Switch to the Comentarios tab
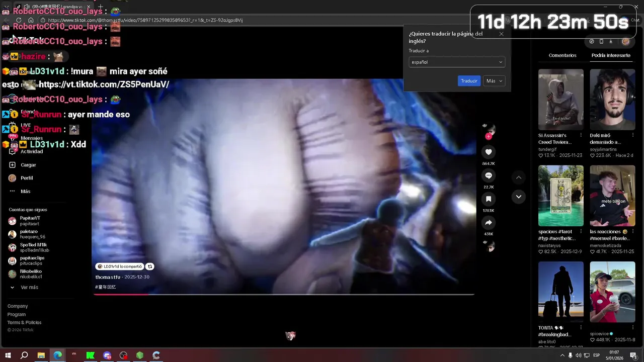This screenshot has width=644, height=362. click(562, 55)
